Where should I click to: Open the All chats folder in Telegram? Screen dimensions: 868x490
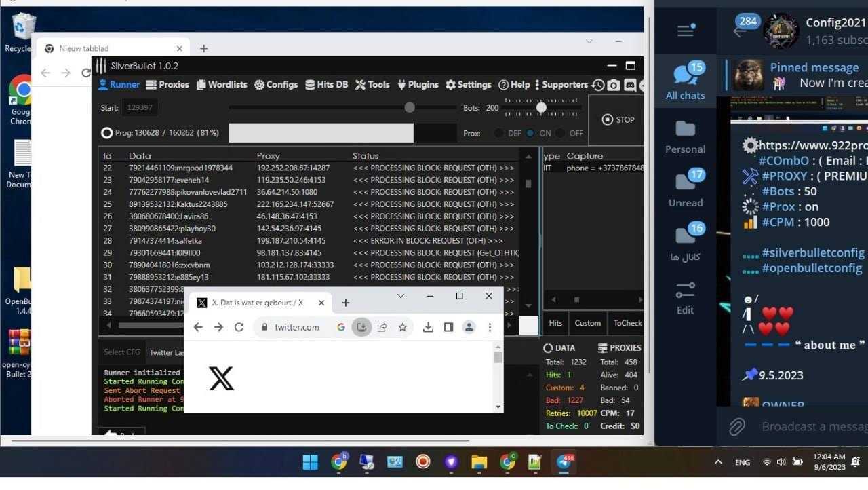pos(686,81)
